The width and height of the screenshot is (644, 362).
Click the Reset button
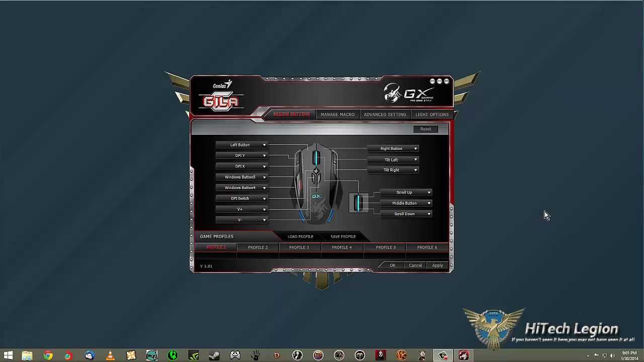(x=426, y=129)
